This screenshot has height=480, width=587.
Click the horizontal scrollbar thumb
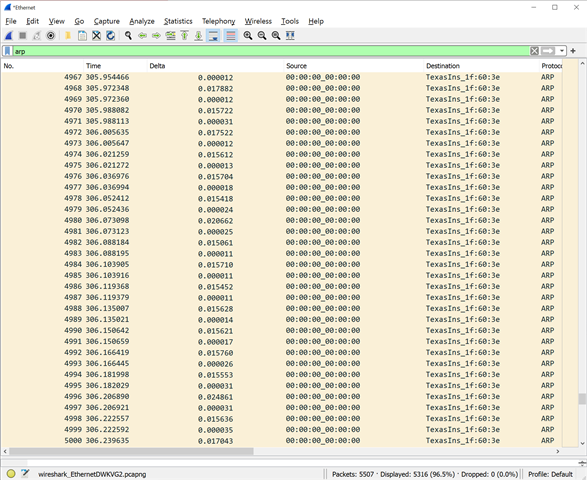131,451
